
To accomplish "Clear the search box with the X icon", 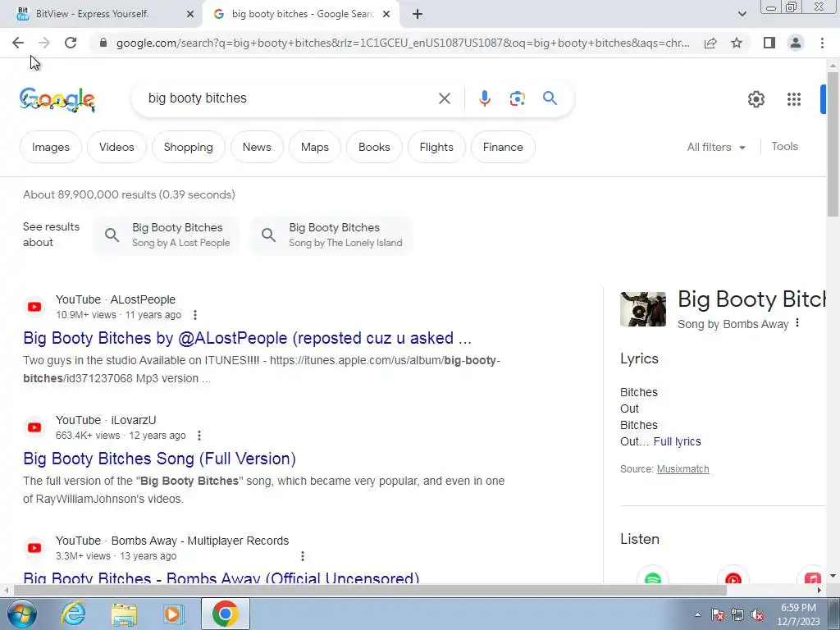I will click(x=444, y=98).
